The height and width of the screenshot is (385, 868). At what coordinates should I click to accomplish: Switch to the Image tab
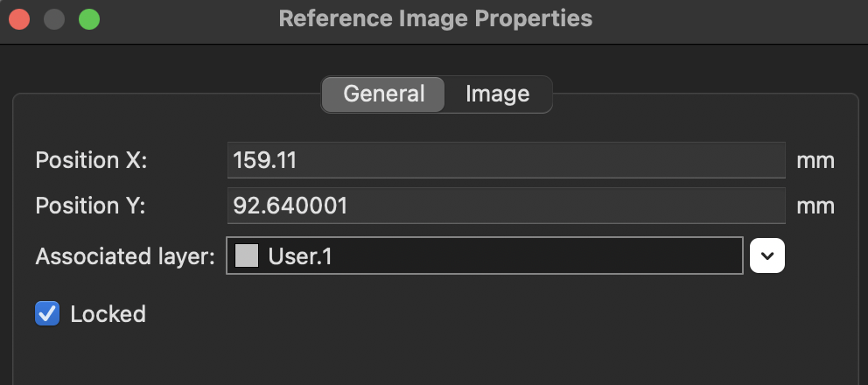coord(497,94)
